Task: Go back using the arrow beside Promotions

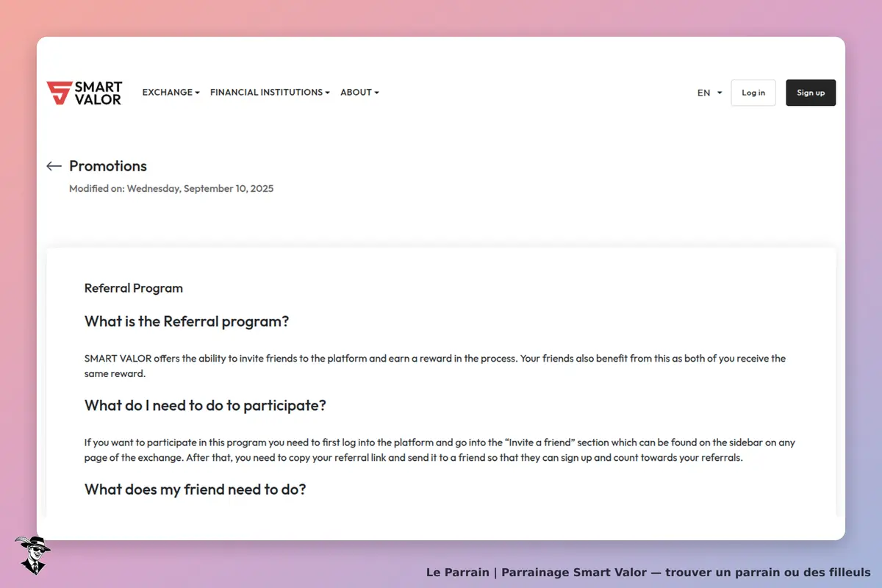Action: (54, 166)
